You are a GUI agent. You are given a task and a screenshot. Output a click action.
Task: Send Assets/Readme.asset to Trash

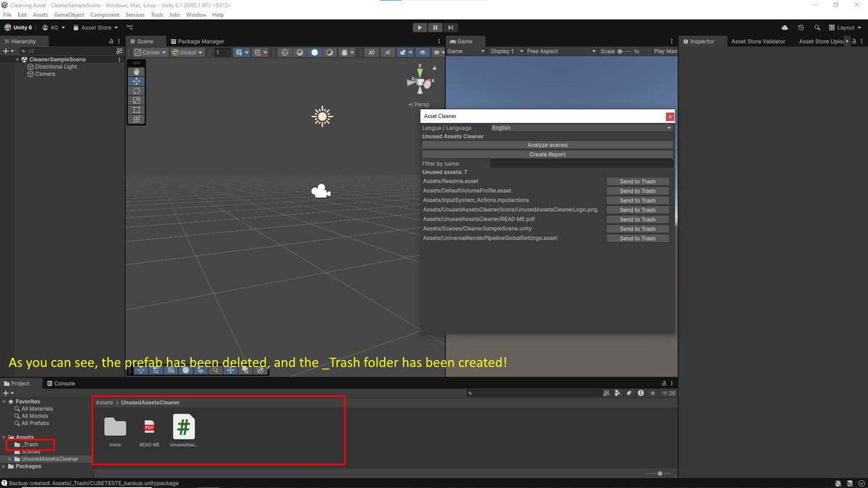click(637, 181)
